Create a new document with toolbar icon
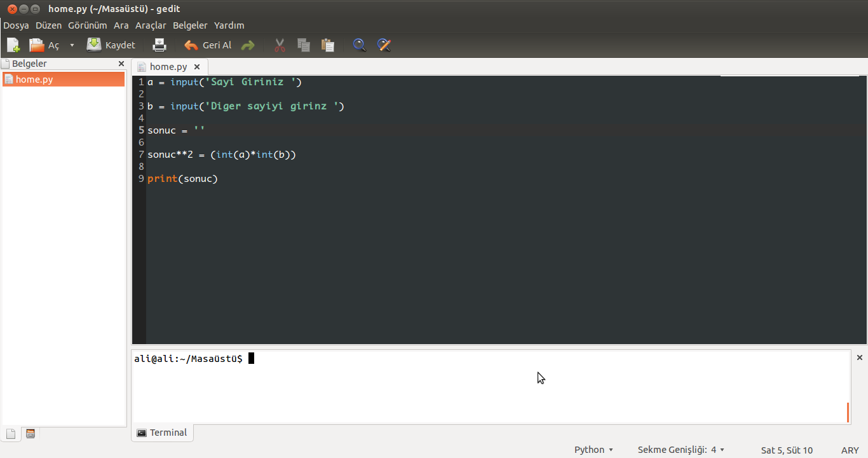The width and height of the screenshot is (868, 458). pyautogui.click(x=13, y=45)
